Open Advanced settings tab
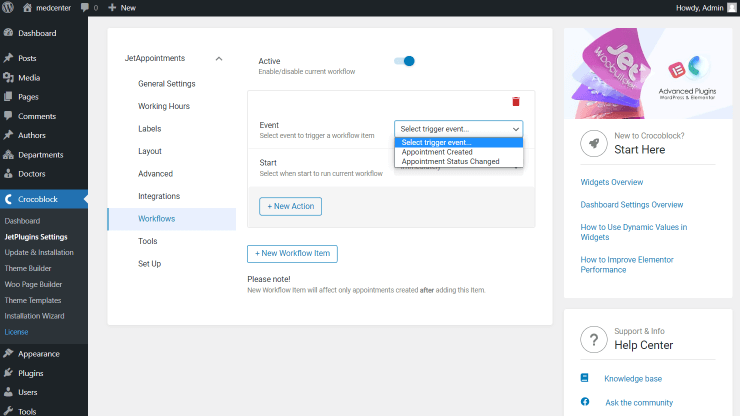740x416 pixels. click(x=155, y=174)
